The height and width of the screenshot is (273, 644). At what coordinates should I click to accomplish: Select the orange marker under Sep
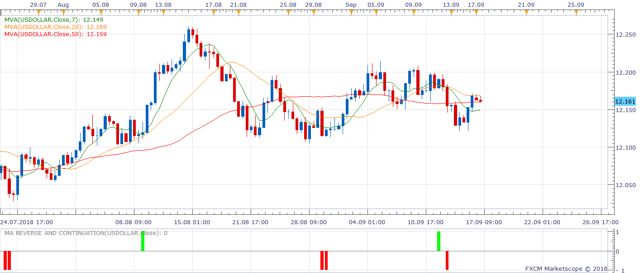pos(351,13)
